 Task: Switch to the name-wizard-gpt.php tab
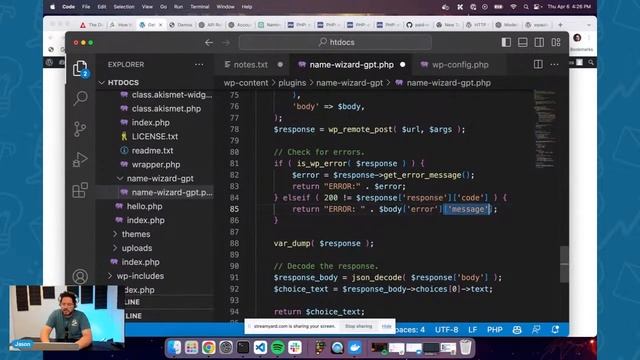pos(351,64)
